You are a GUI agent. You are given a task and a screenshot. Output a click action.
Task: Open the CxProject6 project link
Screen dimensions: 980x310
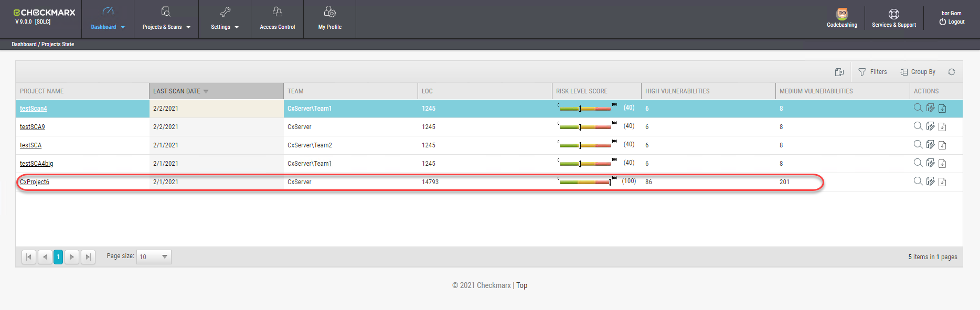[x=35, y=182]
